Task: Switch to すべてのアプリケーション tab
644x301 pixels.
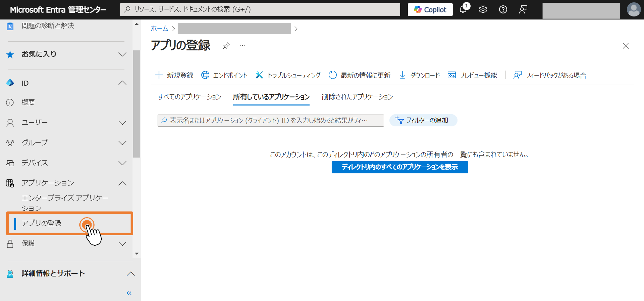Action: (189, 97)
